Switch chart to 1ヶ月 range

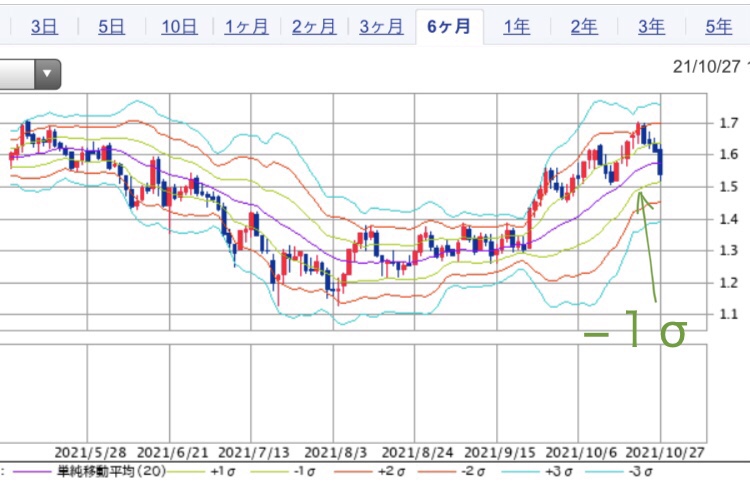(x=246, y=27)
